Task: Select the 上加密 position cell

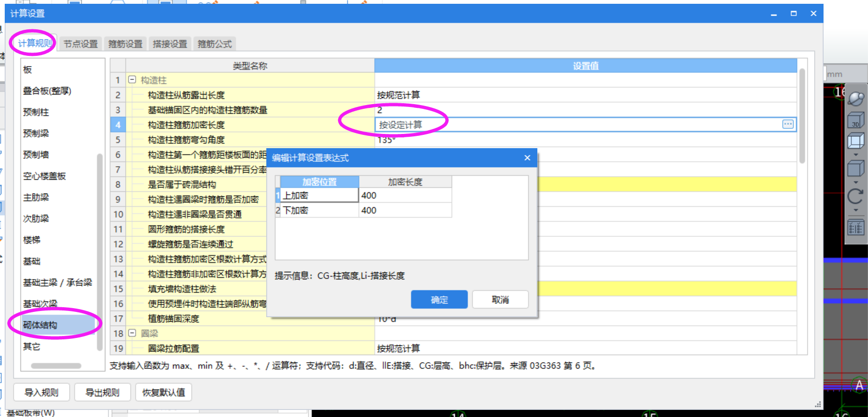Action: [319, 195]
